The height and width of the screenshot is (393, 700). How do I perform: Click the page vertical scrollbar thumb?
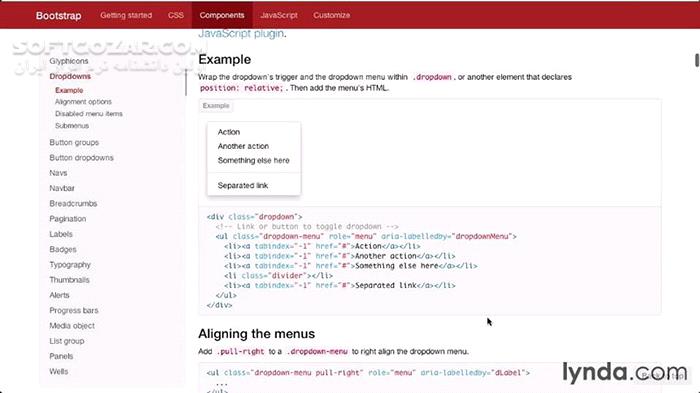coord(697,60)
